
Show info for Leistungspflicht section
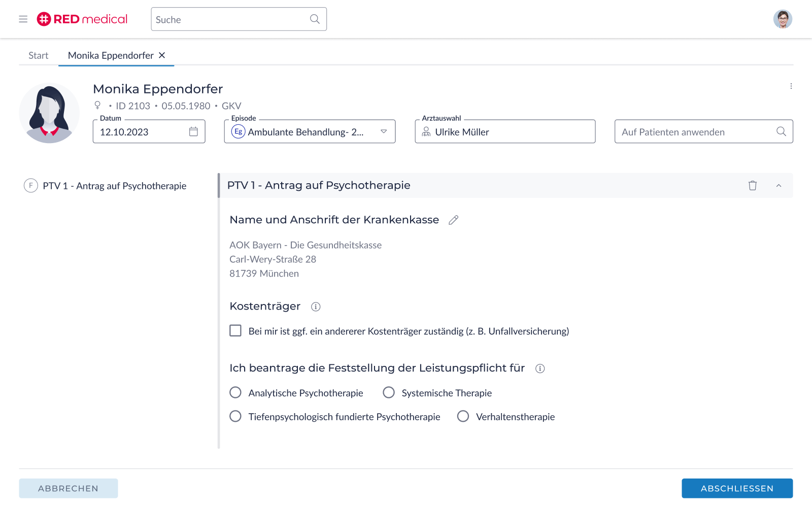(x=540, y=368)
